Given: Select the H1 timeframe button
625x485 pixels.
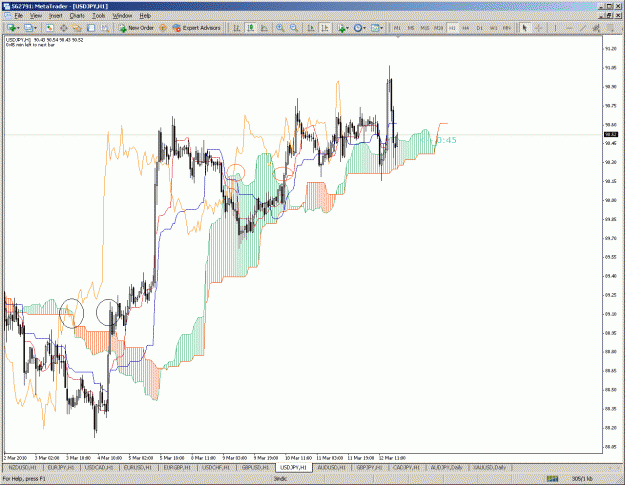Looking at the screenshot, I should pyautogui.click(x=452, y=28).
